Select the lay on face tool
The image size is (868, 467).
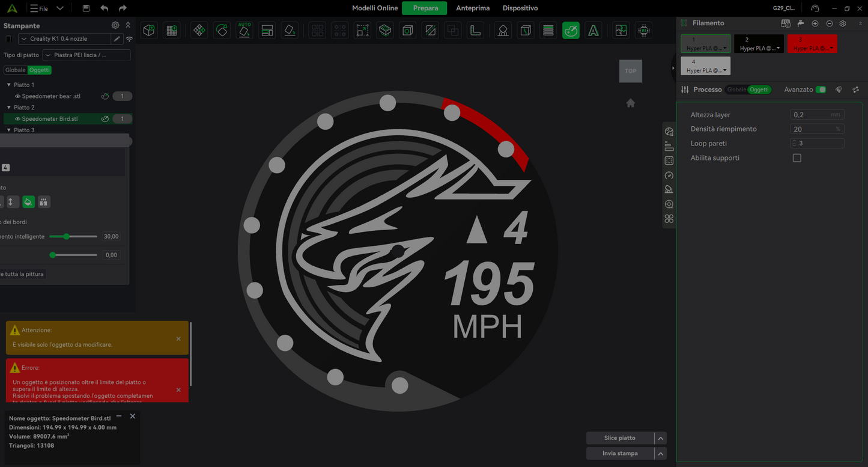pyautogui.click(x=289, y=30)
